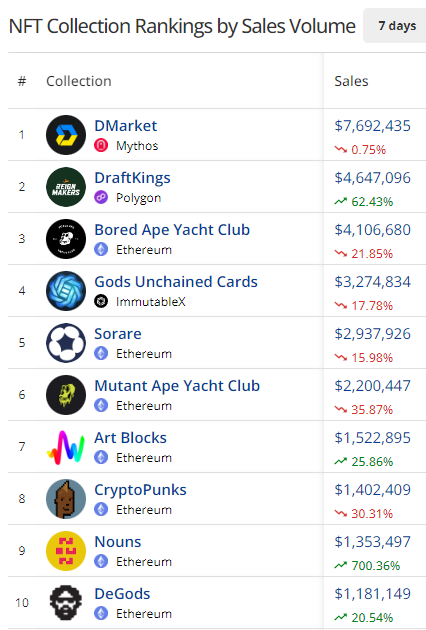Open the Mutant Ape Yacht Club link

(177, 386)
